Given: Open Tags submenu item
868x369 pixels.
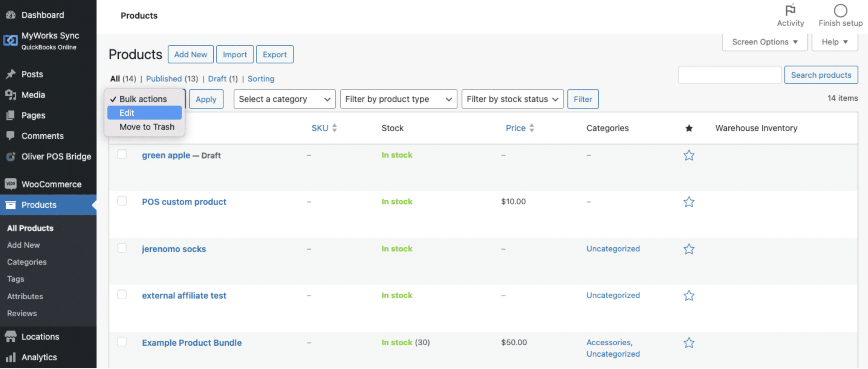Looking at the screenshot, I should coord(15,279).
